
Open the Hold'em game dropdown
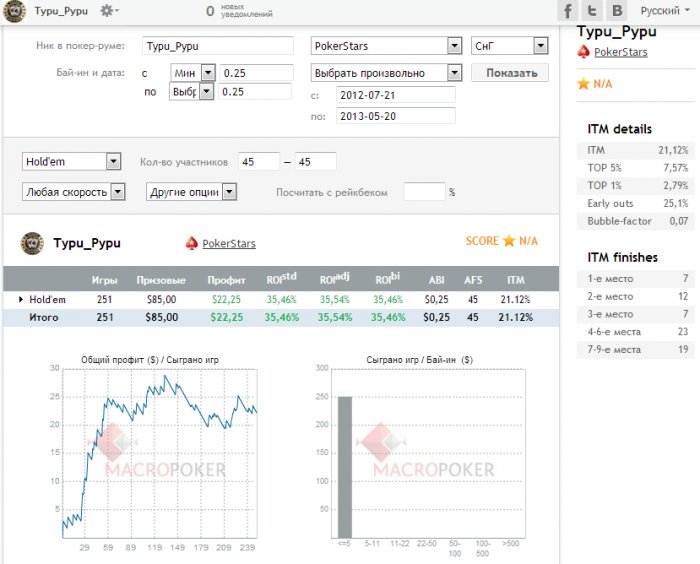tap(71, 161)
